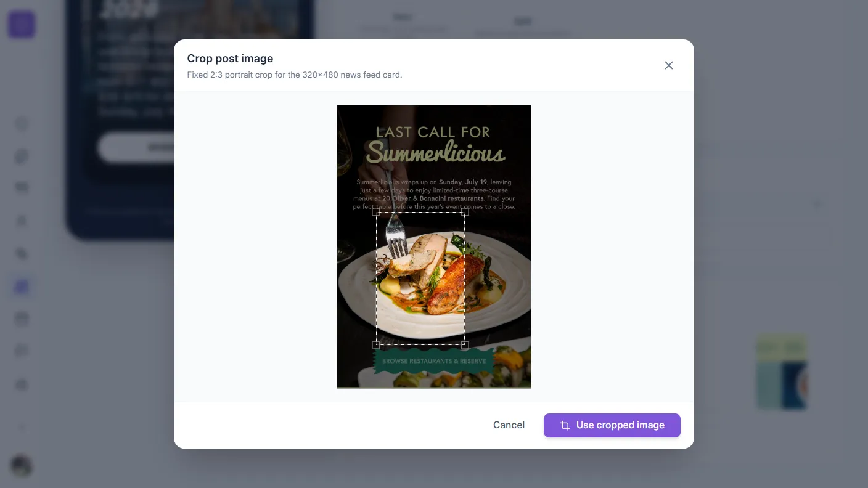This screenshot has height=488, width=868.
Task: Click the "BROWSE RESTAURANTS & RESERVE" banner in image
Action: pyautogui.click(x=434, y=361)
